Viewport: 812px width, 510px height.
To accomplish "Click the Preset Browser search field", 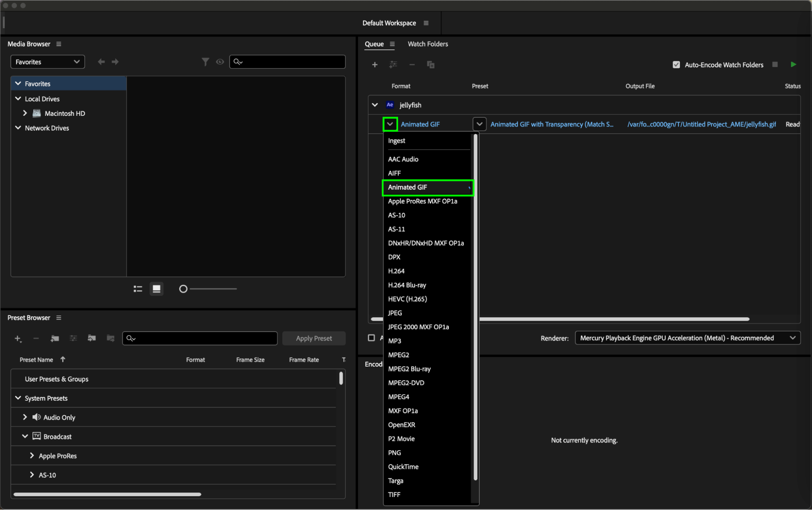I will [x=200, y=338].
